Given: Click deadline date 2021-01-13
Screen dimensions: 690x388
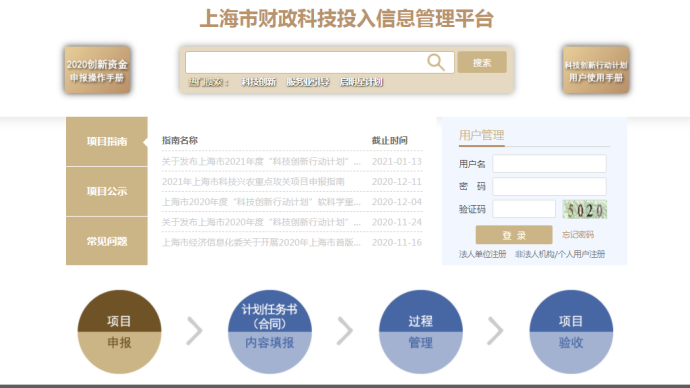Looking at the screenshot, I should click(x=396, y=161).
